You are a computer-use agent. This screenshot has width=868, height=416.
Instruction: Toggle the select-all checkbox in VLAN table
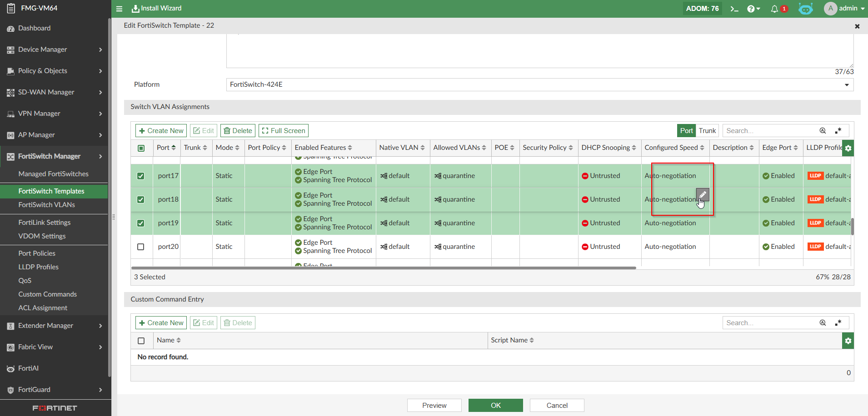[141, 148]
